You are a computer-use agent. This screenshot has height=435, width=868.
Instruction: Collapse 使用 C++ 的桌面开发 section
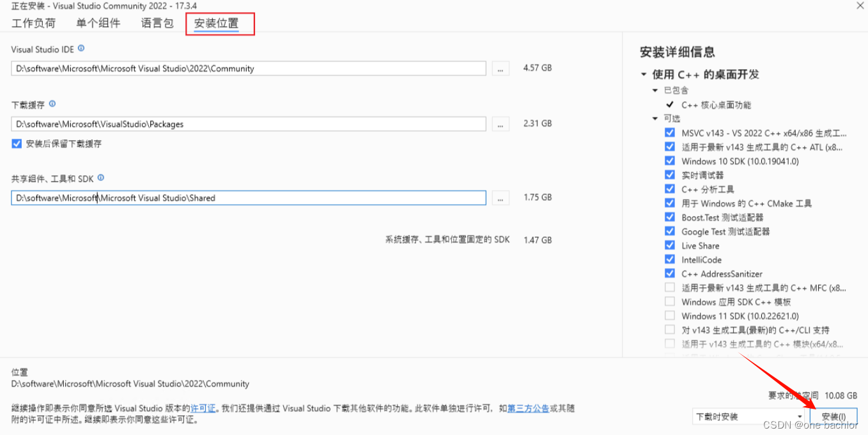tap(644, 75)
